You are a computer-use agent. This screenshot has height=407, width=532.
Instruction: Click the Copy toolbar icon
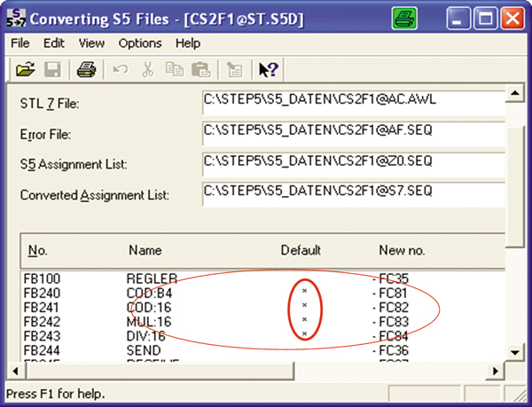(x=175, y=69)
